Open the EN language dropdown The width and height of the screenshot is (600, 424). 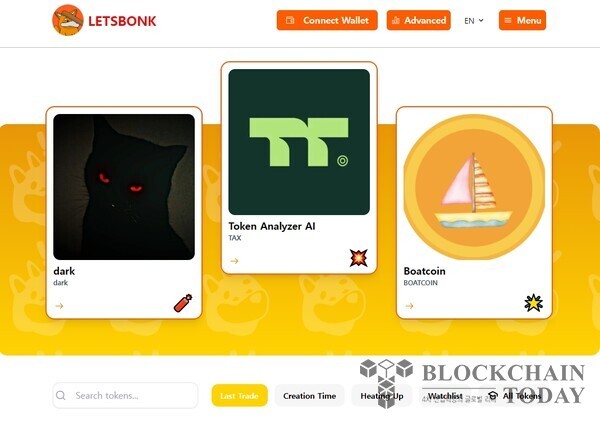[x=474, y=21]
